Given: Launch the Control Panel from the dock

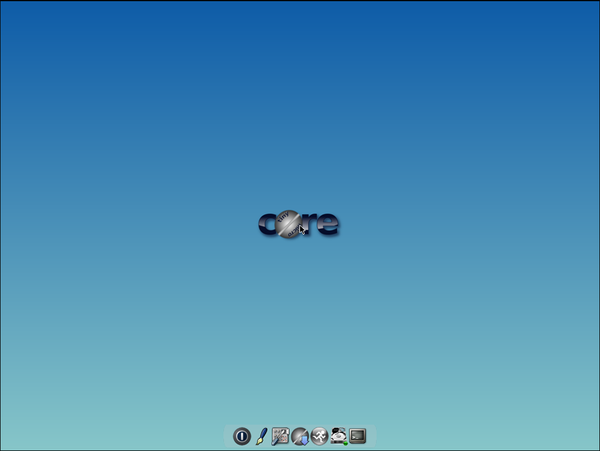Looking at the screenshot, I should pyautogui.click(x=280, y=436).
